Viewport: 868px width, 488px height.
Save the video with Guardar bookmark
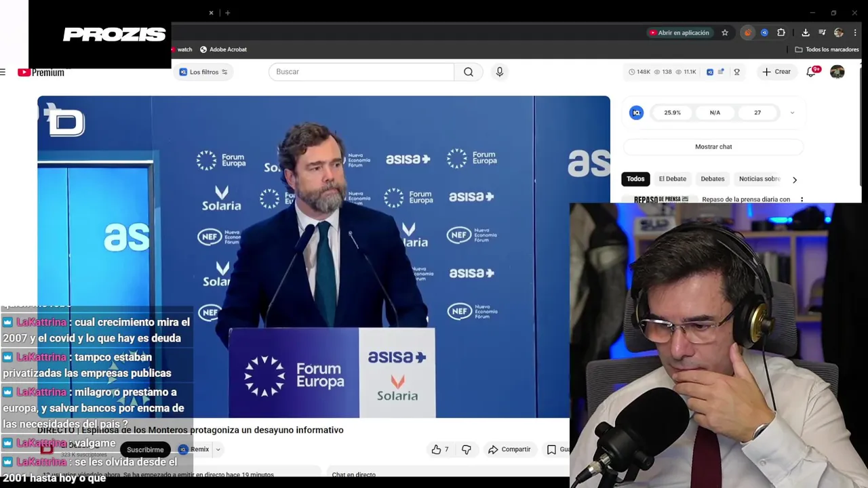tap(557, 449)
